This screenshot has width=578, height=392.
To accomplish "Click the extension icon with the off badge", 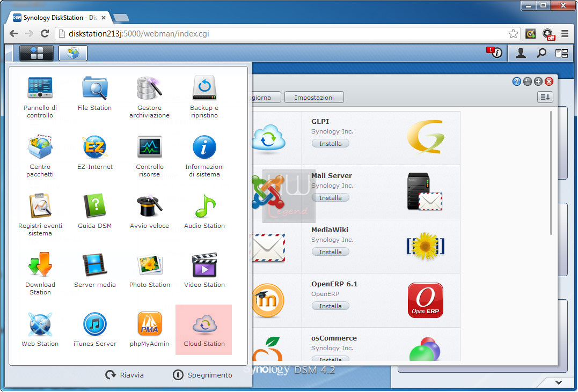I will (x=548, y=34).
